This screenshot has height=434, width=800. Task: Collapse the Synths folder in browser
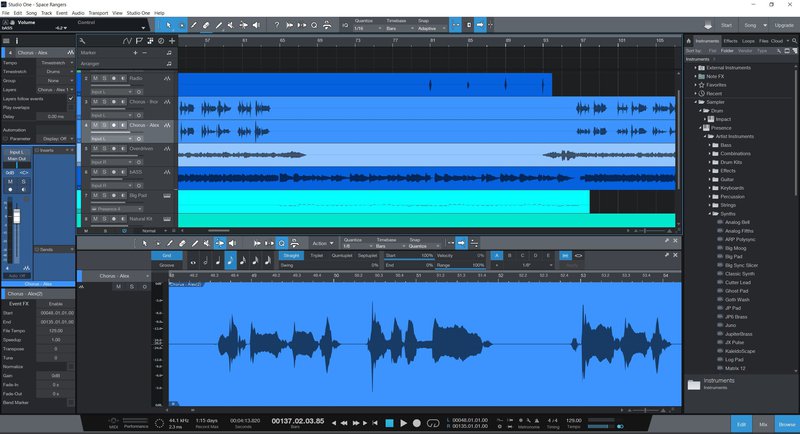[710, 214]
